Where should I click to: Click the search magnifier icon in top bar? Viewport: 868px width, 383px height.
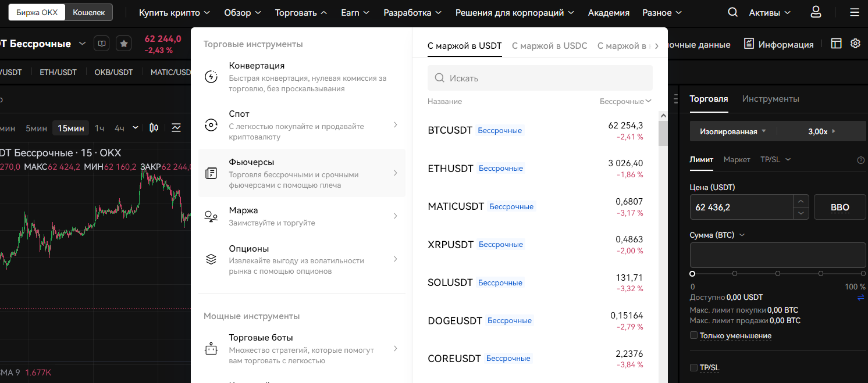pos(732,12)
